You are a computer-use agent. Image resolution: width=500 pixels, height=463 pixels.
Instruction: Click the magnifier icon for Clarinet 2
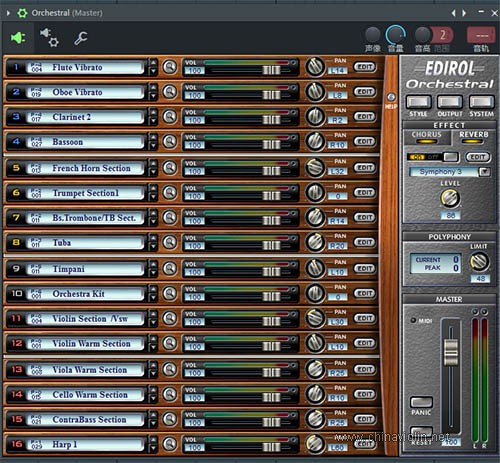pos(170,116)
